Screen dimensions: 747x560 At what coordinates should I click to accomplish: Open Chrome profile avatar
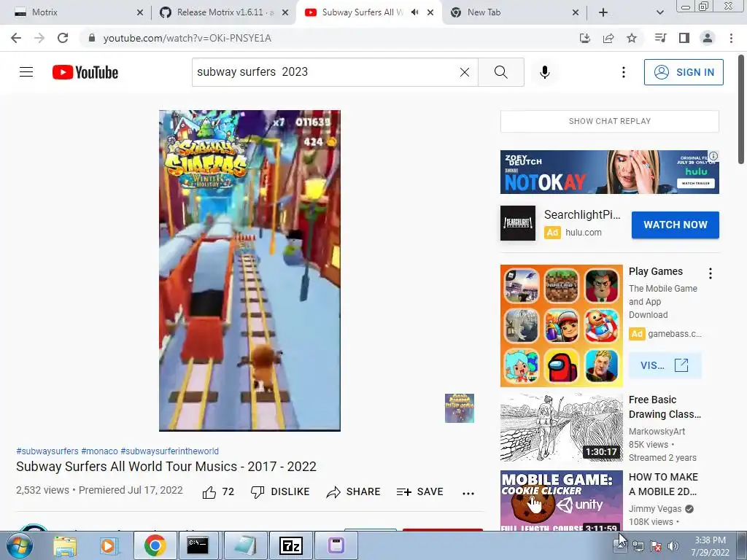point(708,38)
